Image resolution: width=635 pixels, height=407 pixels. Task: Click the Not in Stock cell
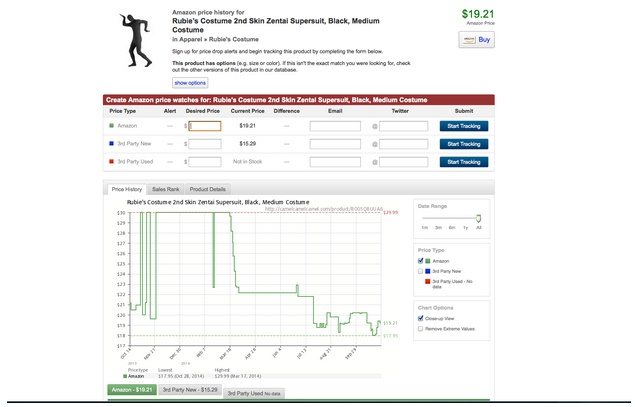click(x=247, y=162)
